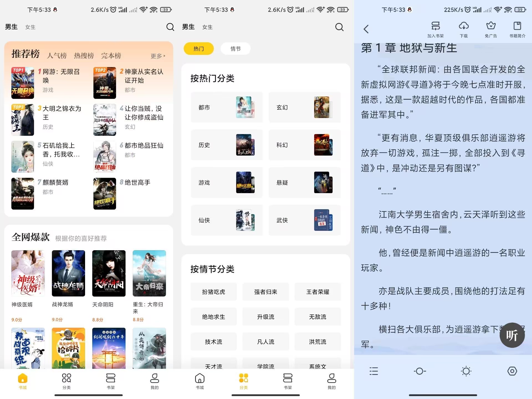Open the 书籍简介 book intro icon
The width and height of the screenshot is (532, 399).
518,29
